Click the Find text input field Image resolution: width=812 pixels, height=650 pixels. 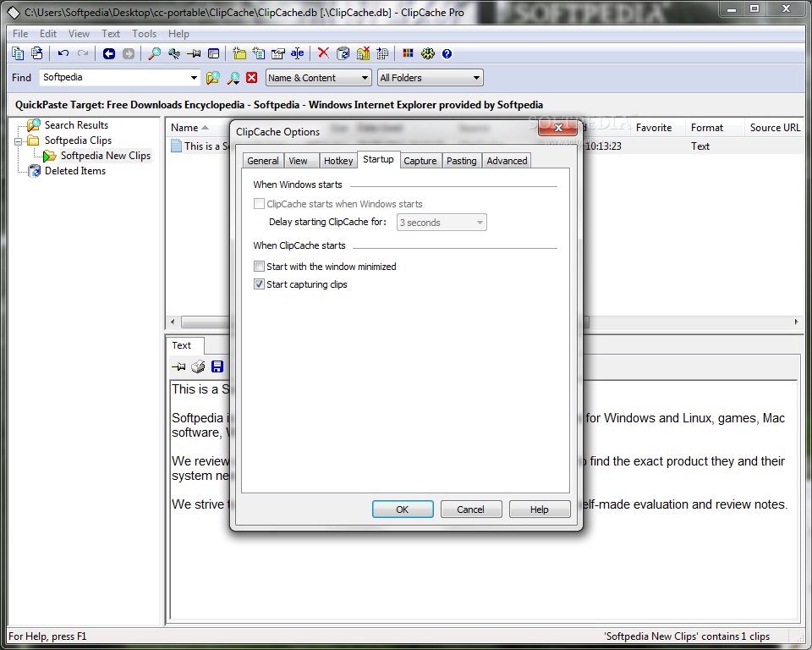point(115,78)
